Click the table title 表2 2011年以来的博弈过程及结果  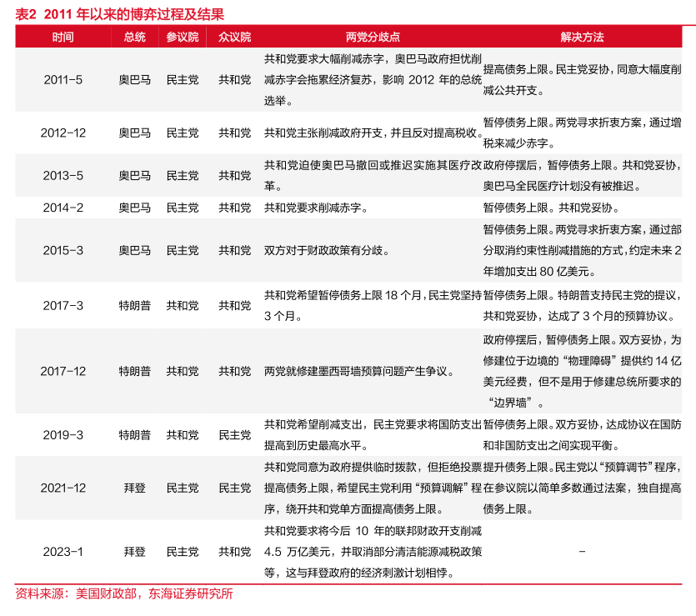point(120,14)
